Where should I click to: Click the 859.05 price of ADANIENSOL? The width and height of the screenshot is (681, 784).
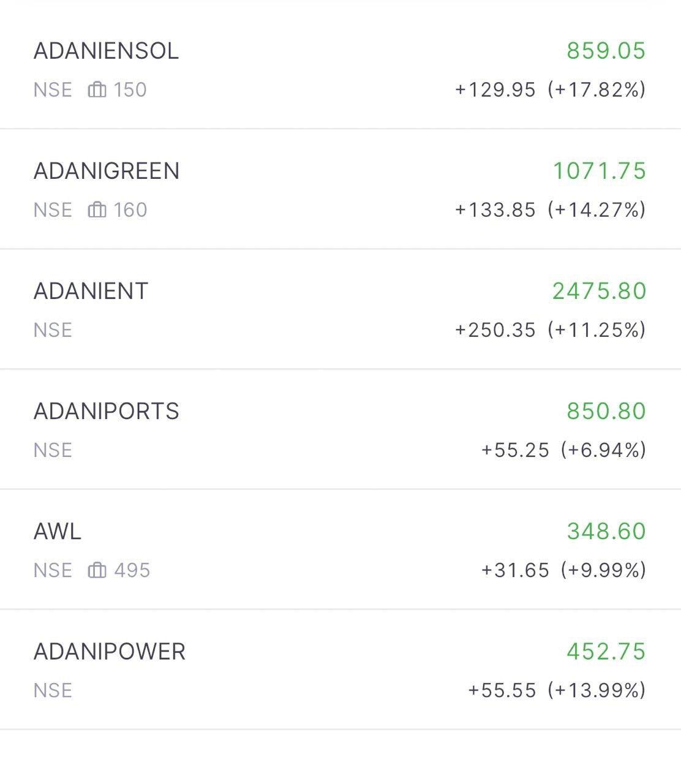[x=606, y=51]
